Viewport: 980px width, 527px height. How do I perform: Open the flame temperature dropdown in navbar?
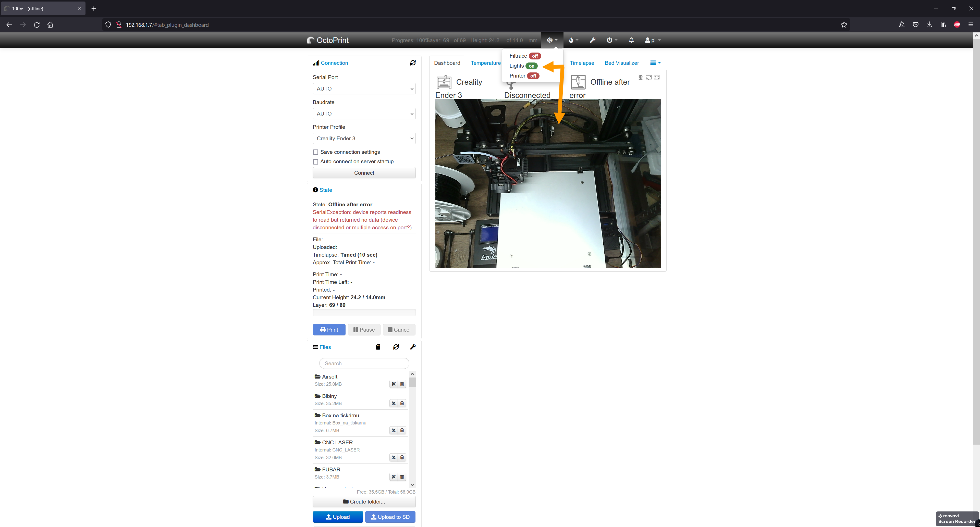pyautogui.click(x=573, y=40)
